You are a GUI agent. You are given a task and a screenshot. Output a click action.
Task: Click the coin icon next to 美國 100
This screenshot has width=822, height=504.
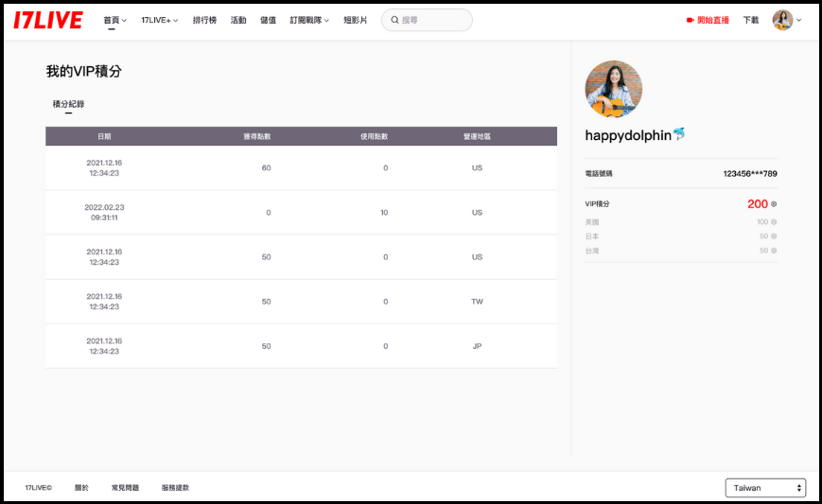click(774, 222)
